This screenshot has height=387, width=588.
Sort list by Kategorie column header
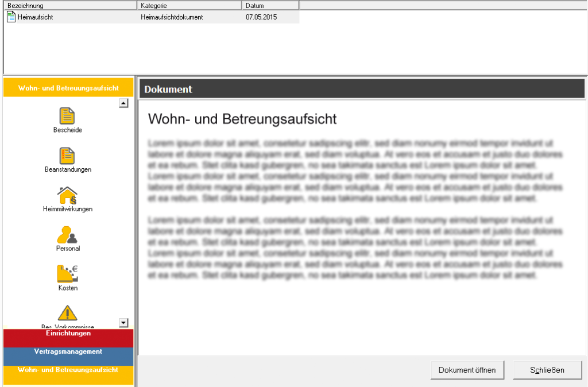(x=189, y=5)
